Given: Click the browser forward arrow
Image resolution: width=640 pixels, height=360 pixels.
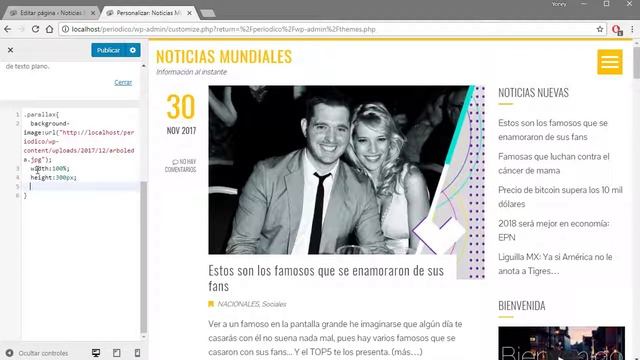Looking at the screenshot, I should tap(22, 29).
